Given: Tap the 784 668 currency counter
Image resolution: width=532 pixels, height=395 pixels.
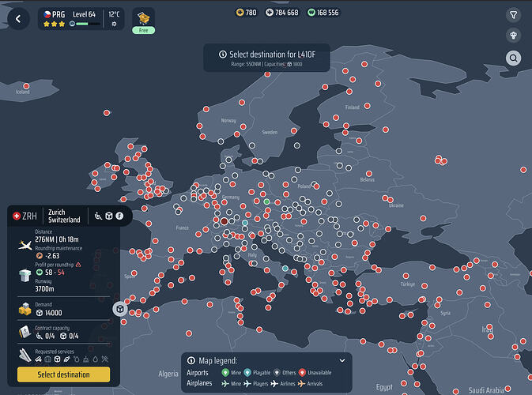Looking at the screenshot, I should (282, 13).
